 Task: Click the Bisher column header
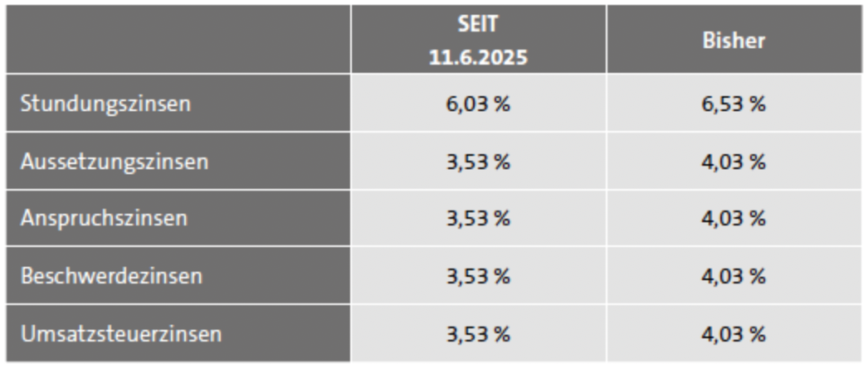pyautogui.click(x=733, y=41)
